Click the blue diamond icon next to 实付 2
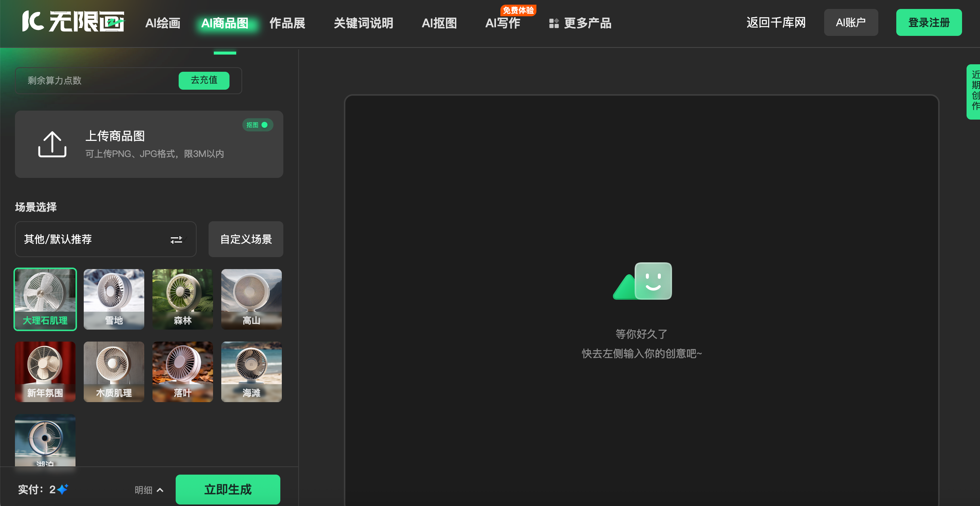The width and height of the screenshot is (980, 506). pos(63,490)
